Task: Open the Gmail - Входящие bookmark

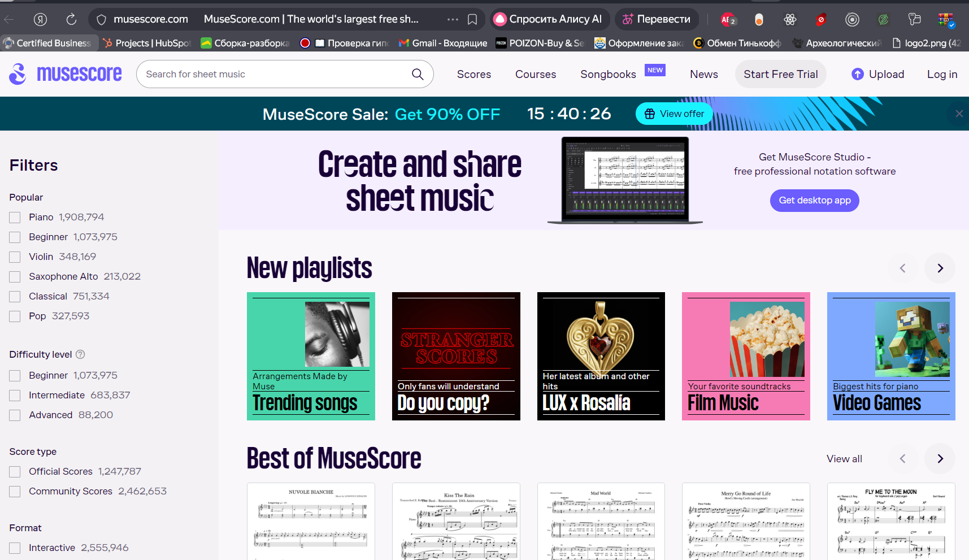Action: pyautogui.click(x=442, y=43)
